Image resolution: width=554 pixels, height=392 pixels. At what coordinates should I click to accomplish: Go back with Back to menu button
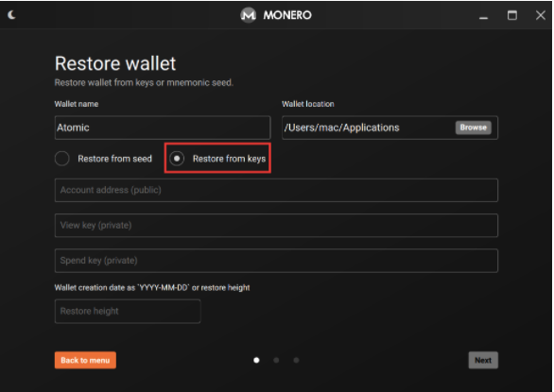85,360
